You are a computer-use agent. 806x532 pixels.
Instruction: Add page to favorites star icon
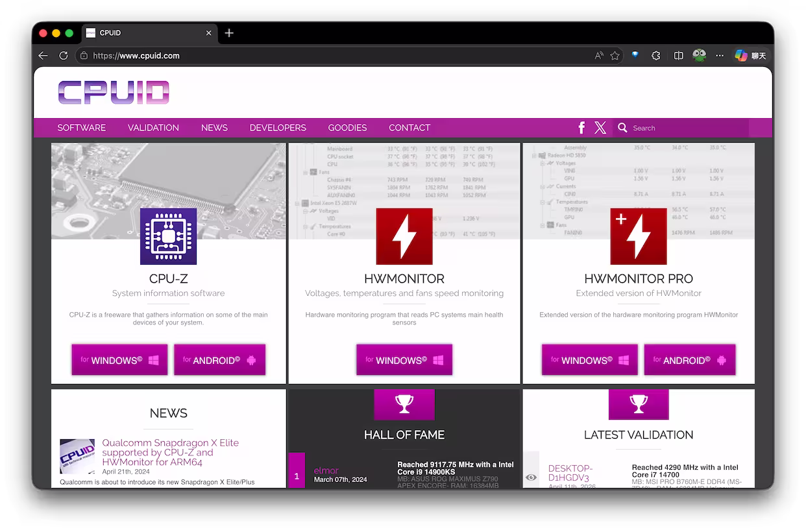(615, 56)
